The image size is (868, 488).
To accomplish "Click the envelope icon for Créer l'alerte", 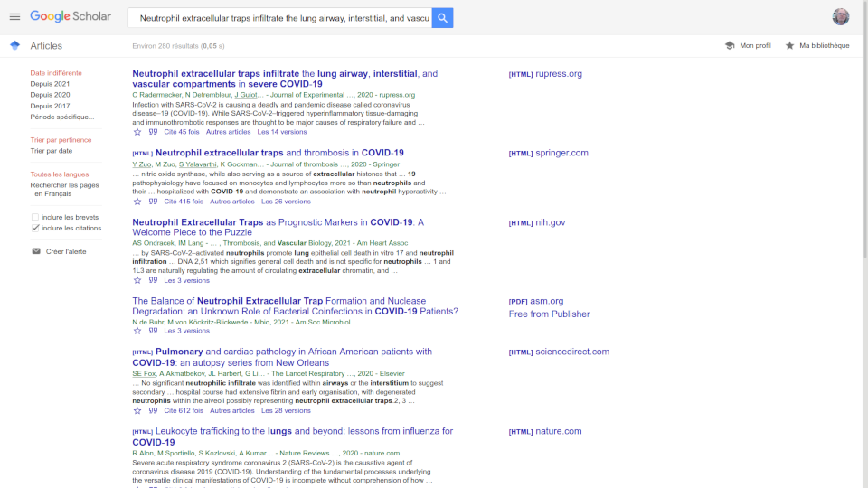I will [36, 251].
